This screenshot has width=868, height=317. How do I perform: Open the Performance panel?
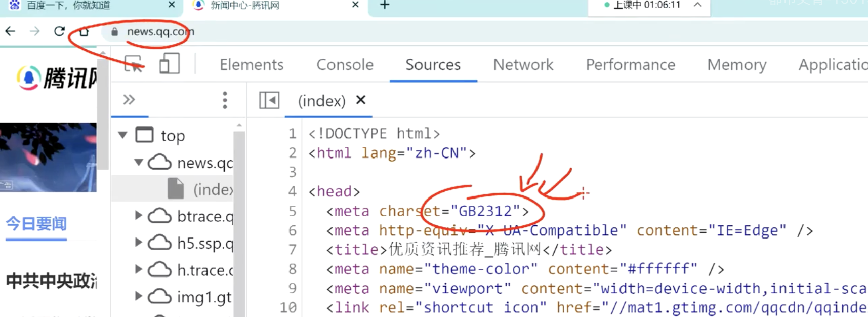click(631, 64)
